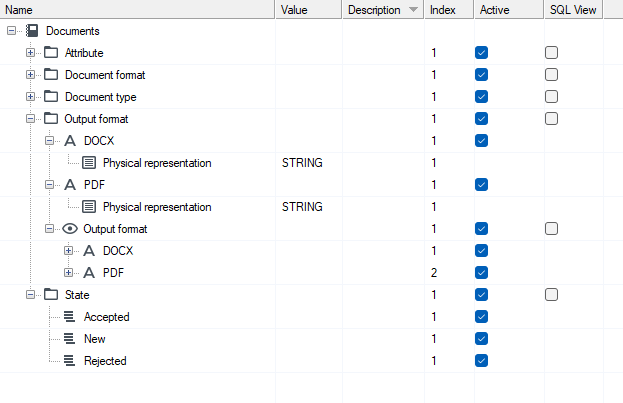Enable SQL View for the State row

click(x=551, y=294)
